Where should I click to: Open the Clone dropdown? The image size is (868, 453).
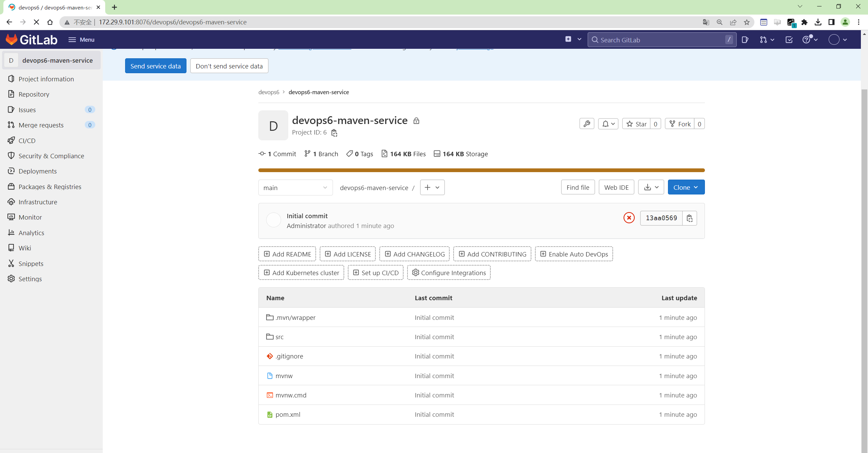point(686,187)
